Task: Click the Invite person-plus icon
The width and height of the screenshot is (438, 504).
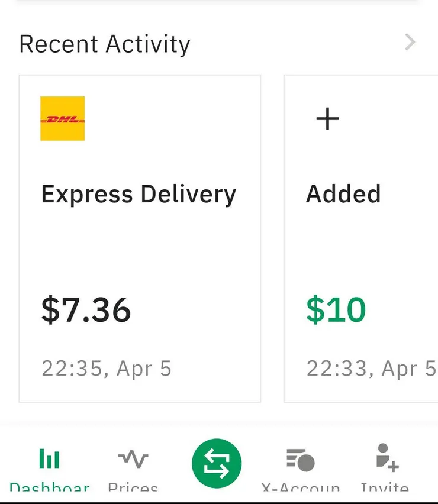Action: (387, 458)
